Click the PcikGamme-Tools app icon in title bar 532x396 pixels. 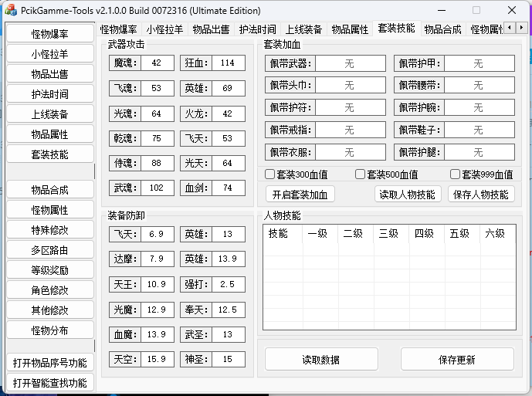click(11, 10)
